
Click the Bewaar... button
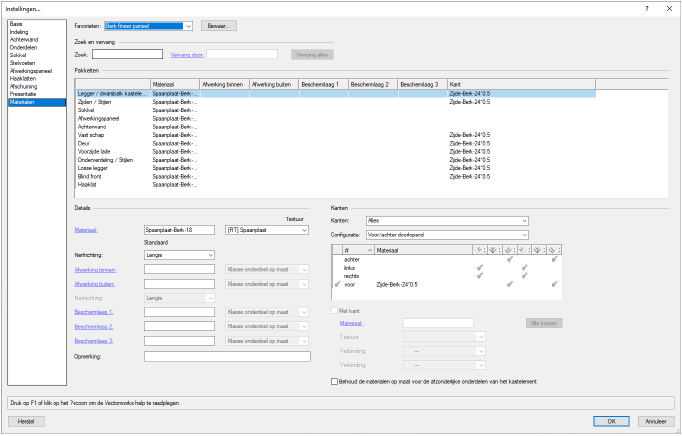click(x=219, y=26)
